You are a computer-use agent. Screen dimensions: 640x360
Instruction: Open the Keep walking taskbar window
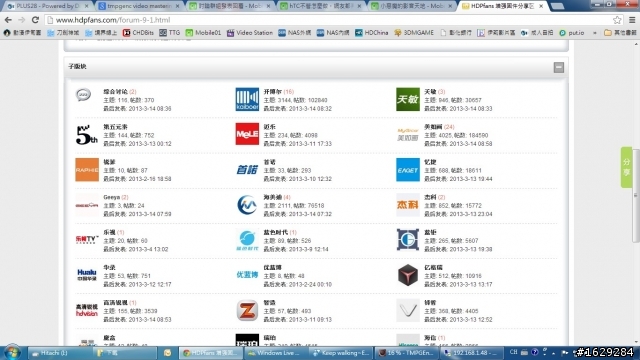click(340, 353)
